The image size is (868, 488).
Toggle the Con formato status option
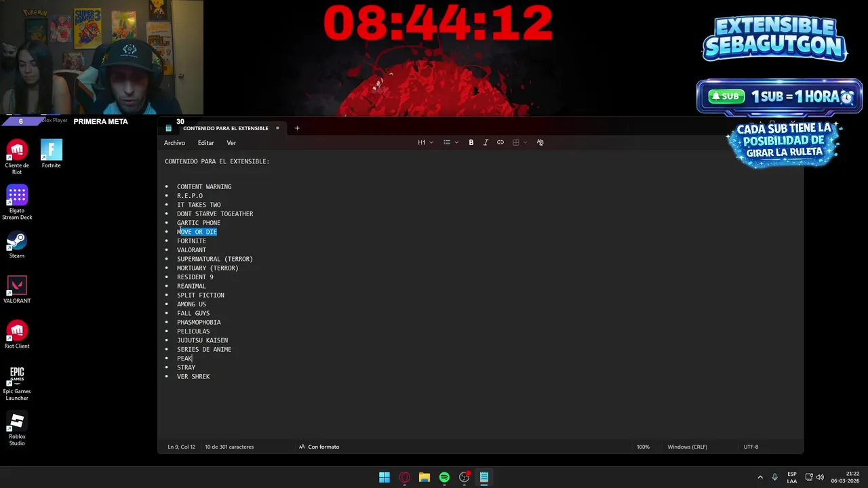[x=319, y=447]
